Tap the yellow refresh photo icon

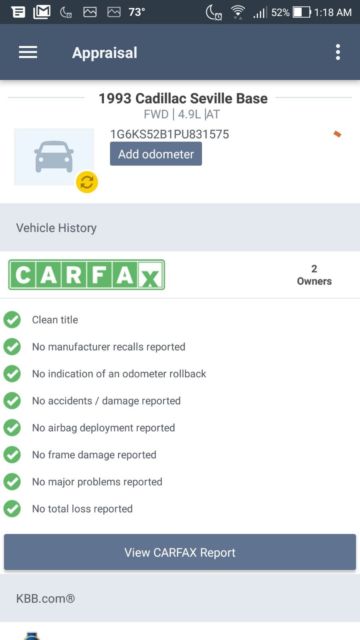[x=87, y=182]
